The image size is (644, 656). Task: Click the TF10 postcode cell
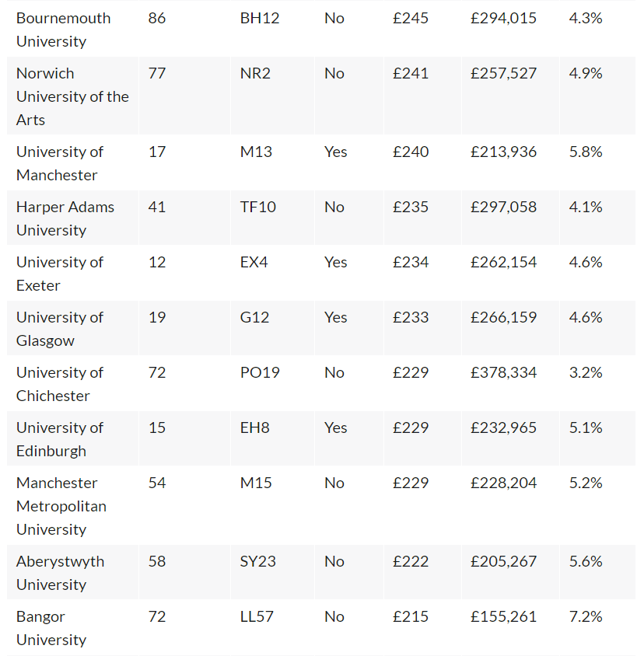(x=272, y=218)
